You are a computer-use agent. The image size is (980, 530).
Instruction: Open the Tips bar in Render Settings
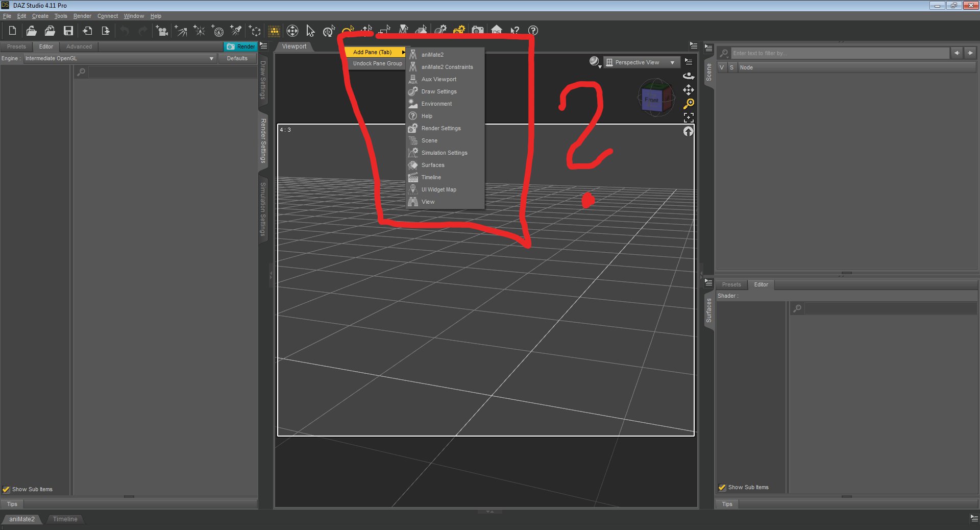12,504
